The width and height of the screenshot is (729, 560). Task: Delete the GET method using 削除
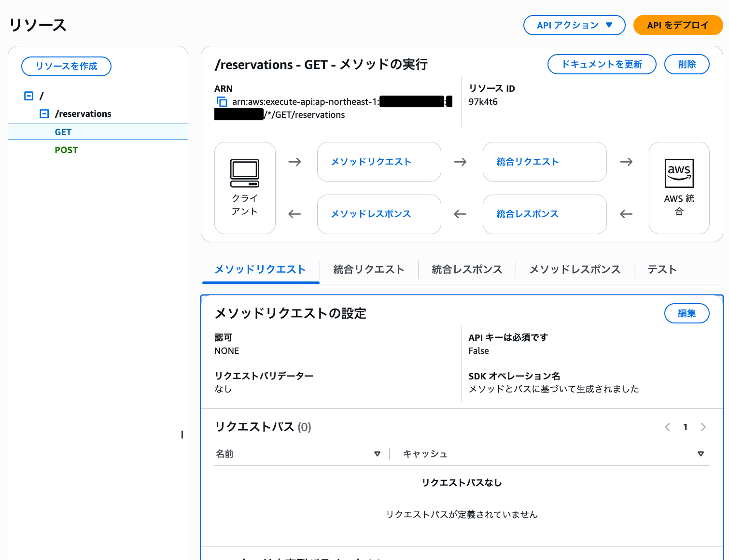[687, 64]
